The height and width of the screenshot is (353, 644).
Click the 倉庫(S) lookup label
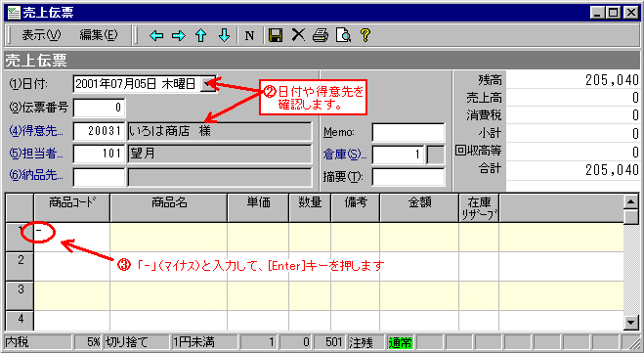[x=345, y=154]
